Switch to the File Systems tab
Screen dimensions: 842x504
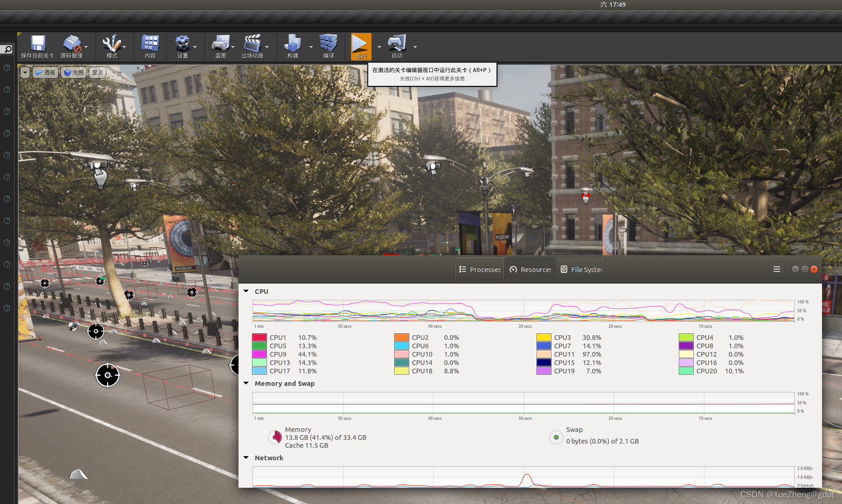581,270
